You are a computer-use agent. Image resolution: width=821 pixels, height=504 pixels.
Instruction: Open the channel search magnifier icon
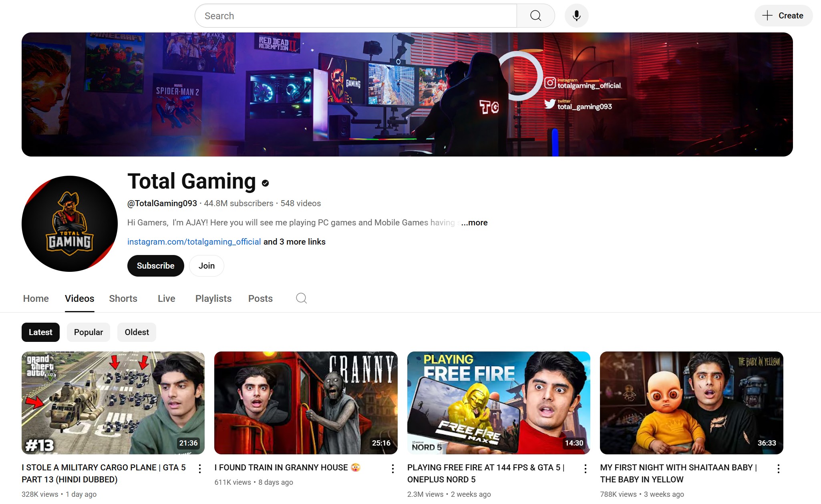tap(301, 298)
